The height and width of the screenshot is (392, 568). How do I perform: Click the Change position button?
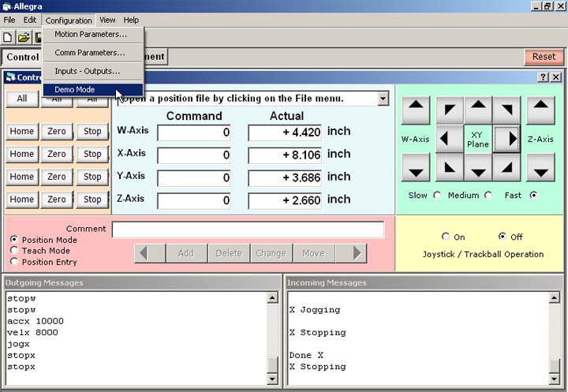[x=271, y=253]
